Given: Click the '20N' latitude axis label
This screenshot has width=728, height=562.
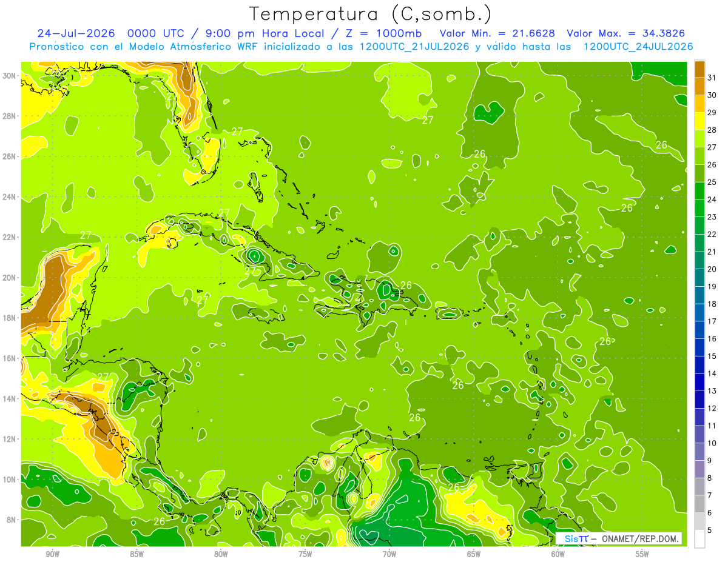Looking at the screenshot, I should (x=10, y=278).
